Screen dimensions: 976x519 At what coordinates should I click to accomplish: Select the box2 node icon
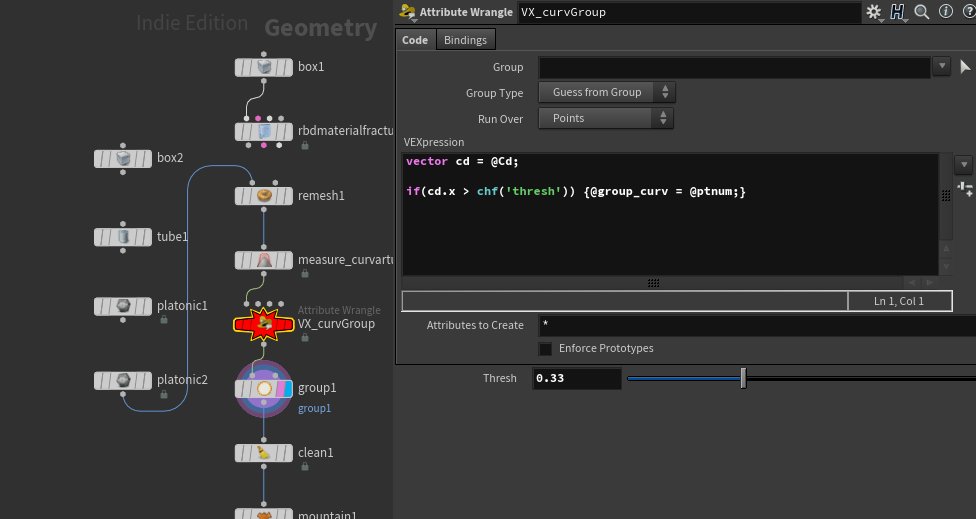click(123, 158)
